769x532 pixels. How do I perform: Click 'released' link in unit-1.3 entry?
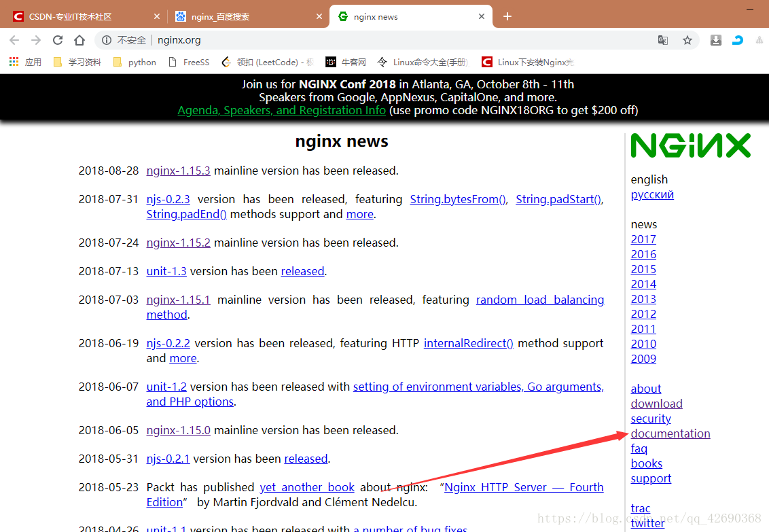coord(302,271)
